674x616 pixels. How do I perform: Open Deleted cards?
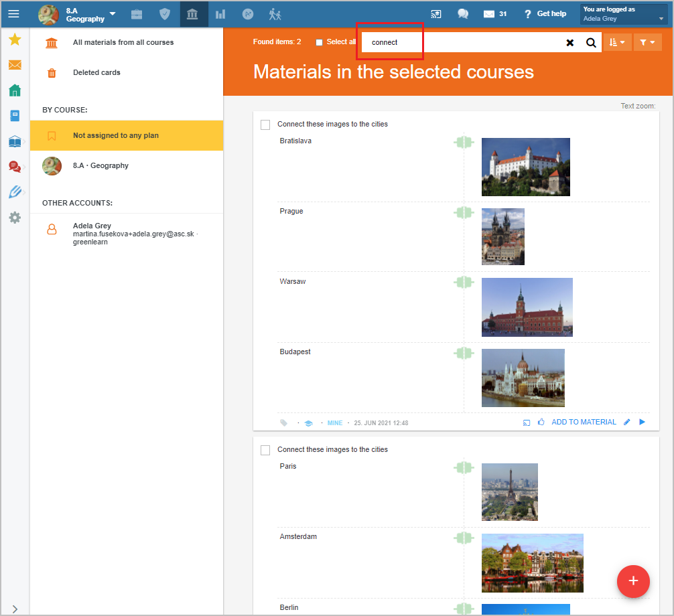click(127, 72)
